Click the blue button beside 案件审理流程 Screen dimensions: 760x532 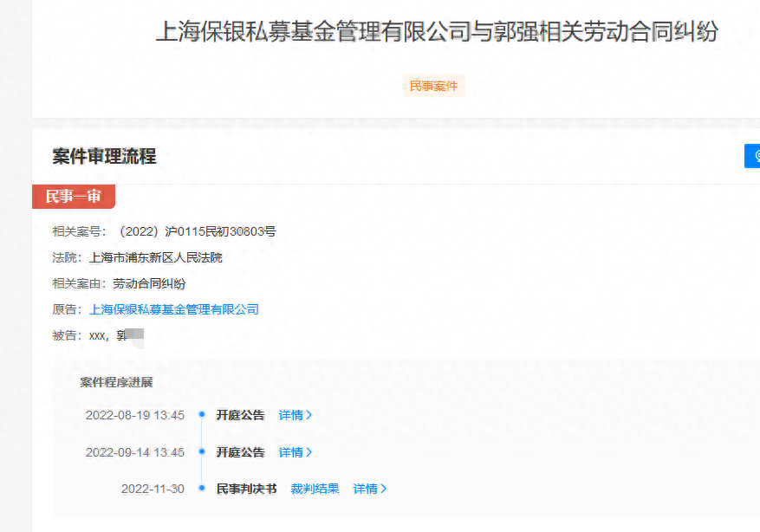pyautogui.click(x=752, y=156)
